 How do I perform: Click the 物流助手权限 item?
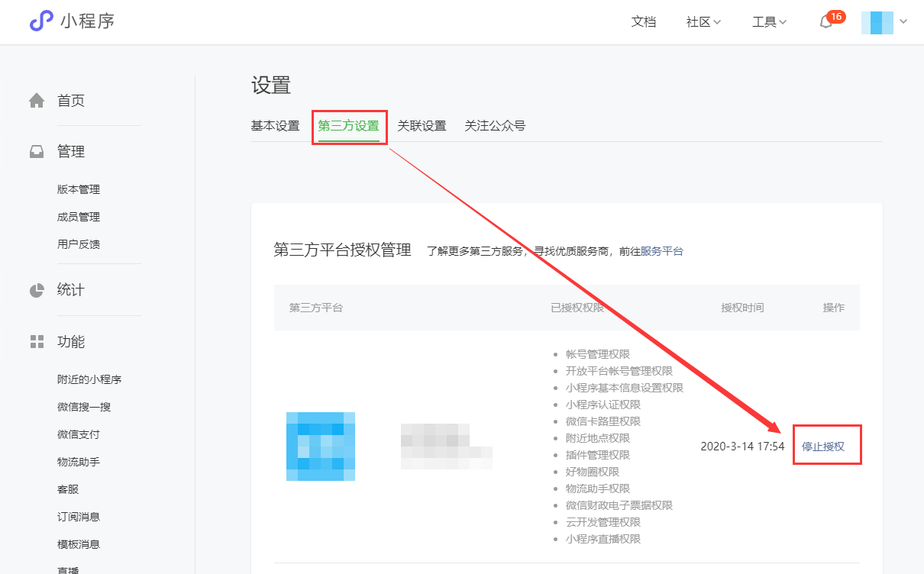coord(598,489)
